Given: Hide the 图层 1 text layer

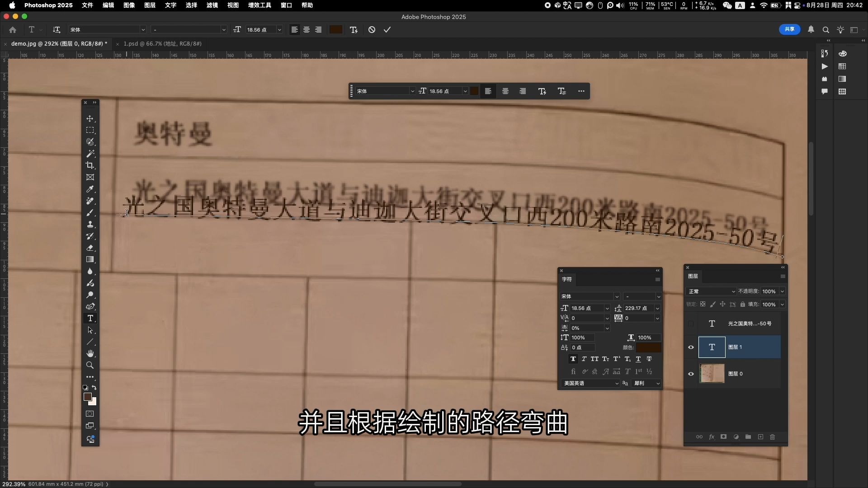Looking at the screenshot, I should click(x=691, y=347).
